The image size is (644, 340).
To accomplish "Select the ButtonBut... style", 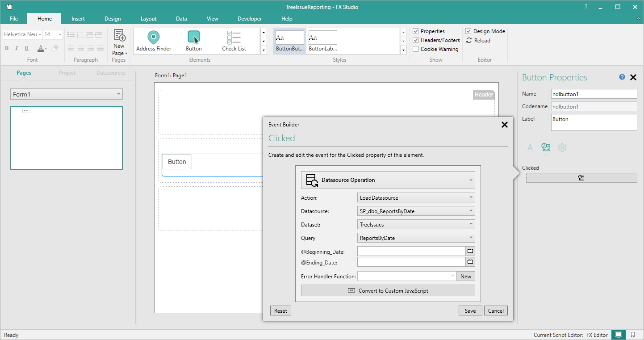I will click(289, 41).
